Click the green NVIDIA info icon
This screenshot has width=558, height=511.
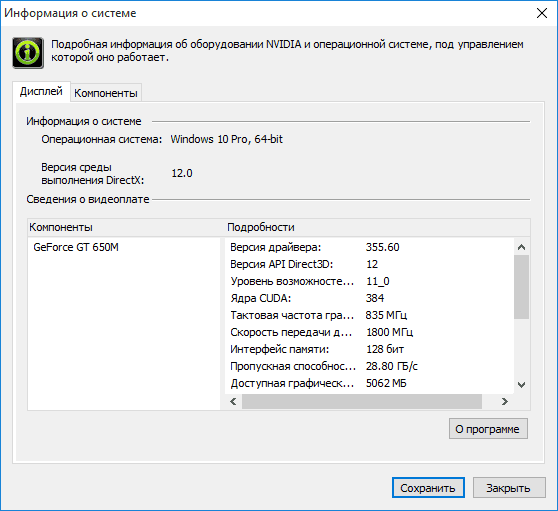pos(28,53)
